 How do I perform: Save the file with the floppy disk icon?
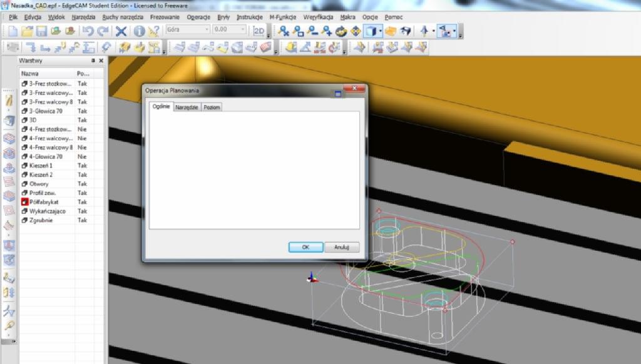(x=41, y=31)
